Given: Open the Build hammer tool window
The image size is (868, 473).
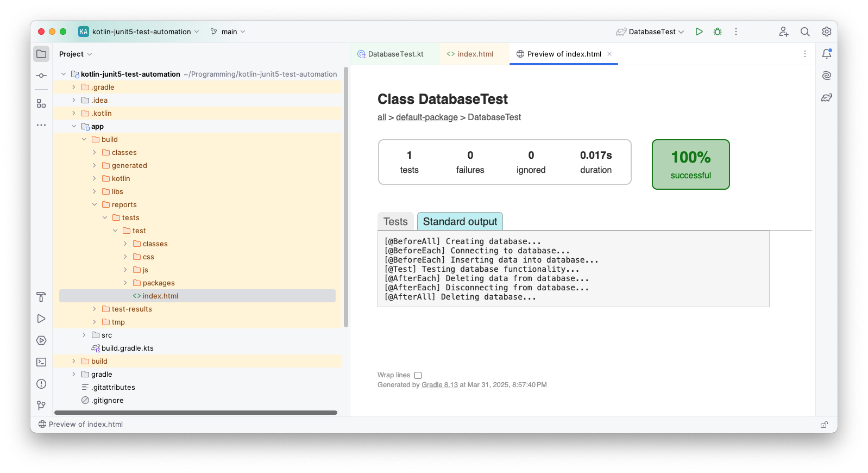Looking at the screenshot, I should pyautogui.click(x=41, y=297).
